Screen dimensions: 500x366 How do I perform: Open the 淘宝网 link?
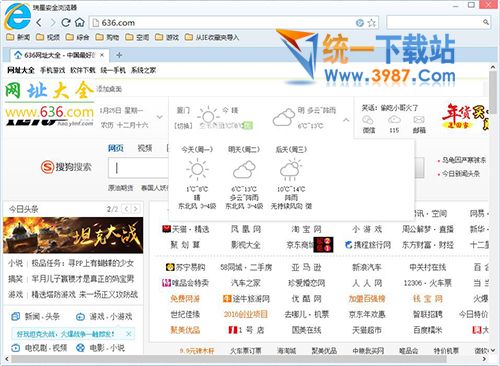click(x=306, y=229)
